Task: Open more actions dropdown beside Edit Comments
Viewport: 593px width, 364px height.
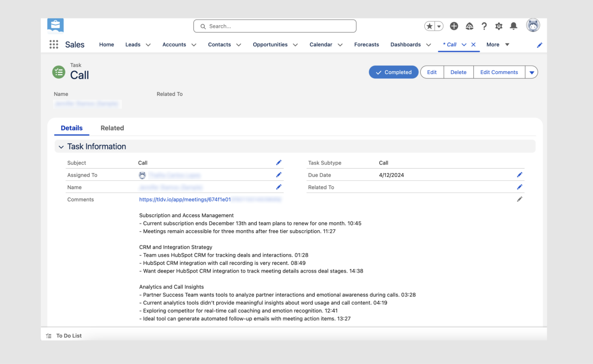Action: coord(531,72)
